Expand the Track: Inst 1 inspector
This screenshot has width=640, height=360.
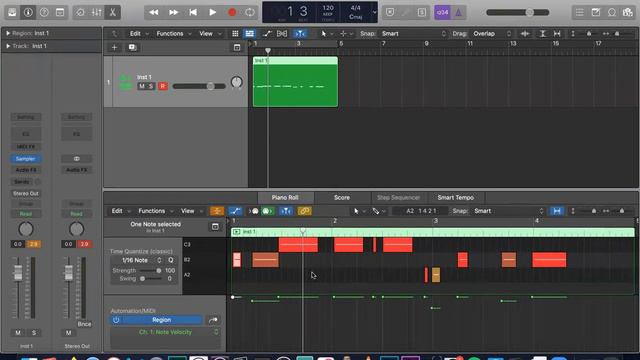coord(7,46)
